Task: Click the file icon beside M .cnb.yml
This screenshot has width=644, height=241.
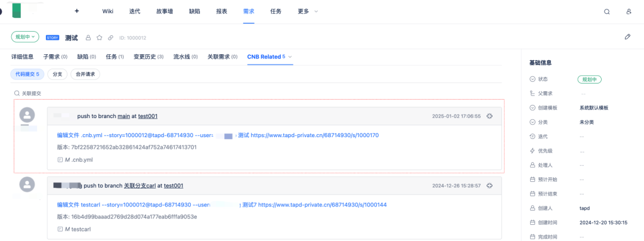Action: pyautogui.click(x=60, y=159)
